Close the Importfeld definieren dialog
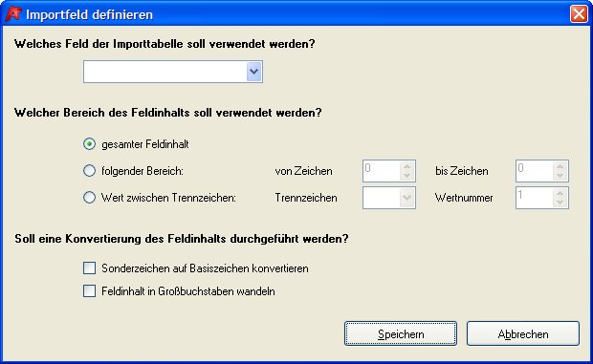593x364 pixels. point(579,14)
